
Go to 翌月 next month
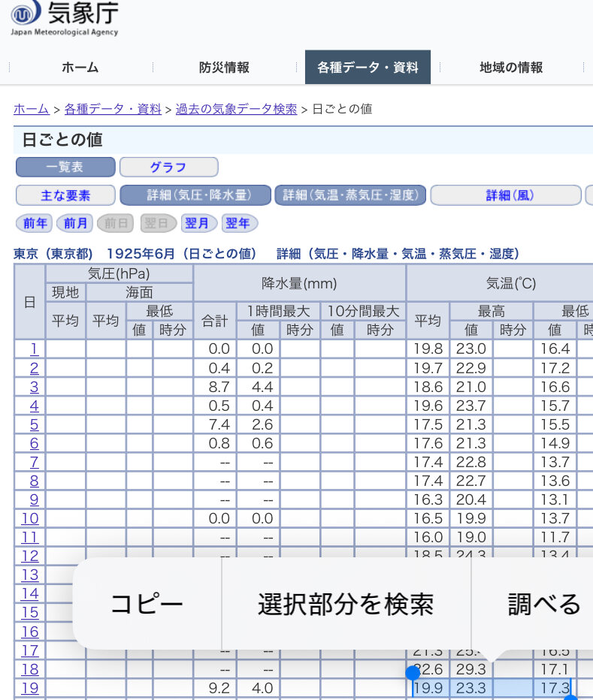pos(199,223)
